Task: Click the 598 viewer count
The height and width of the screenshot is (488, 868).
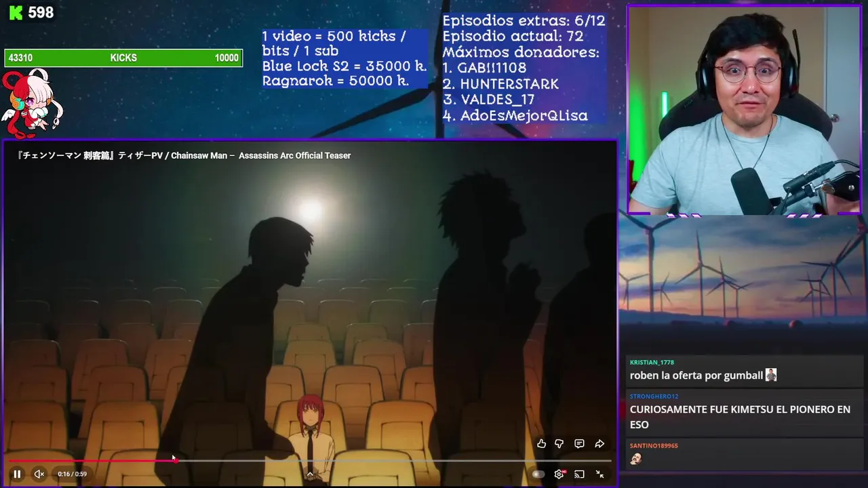Action: (41, 13)
